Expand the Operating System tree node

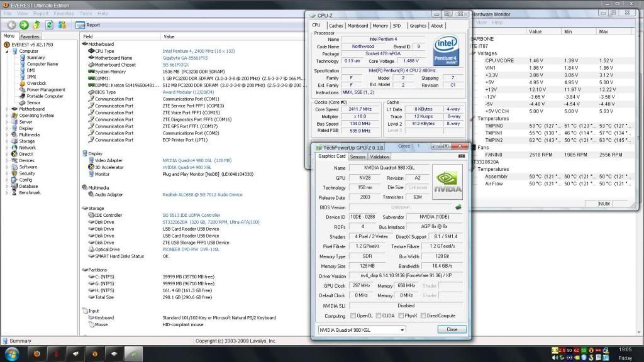coord(7,116)
